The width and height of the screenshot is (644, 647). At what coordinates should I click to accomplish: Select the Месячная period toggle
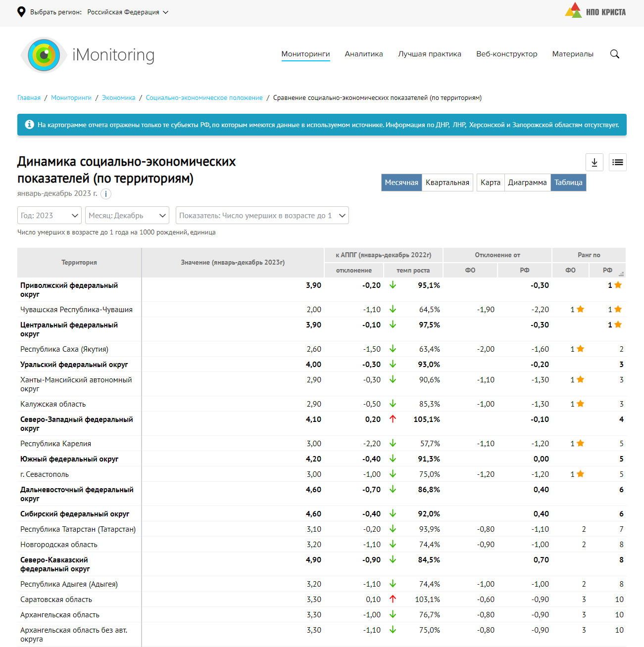tap(401, 183)
